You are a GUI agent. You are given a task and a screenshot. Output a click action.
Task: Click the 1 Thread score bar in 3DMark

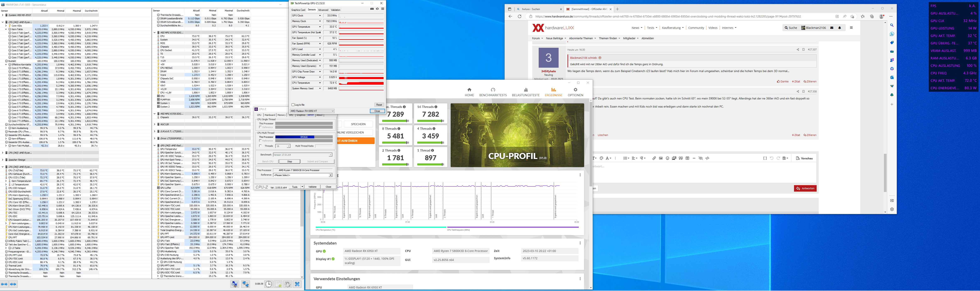431,164
